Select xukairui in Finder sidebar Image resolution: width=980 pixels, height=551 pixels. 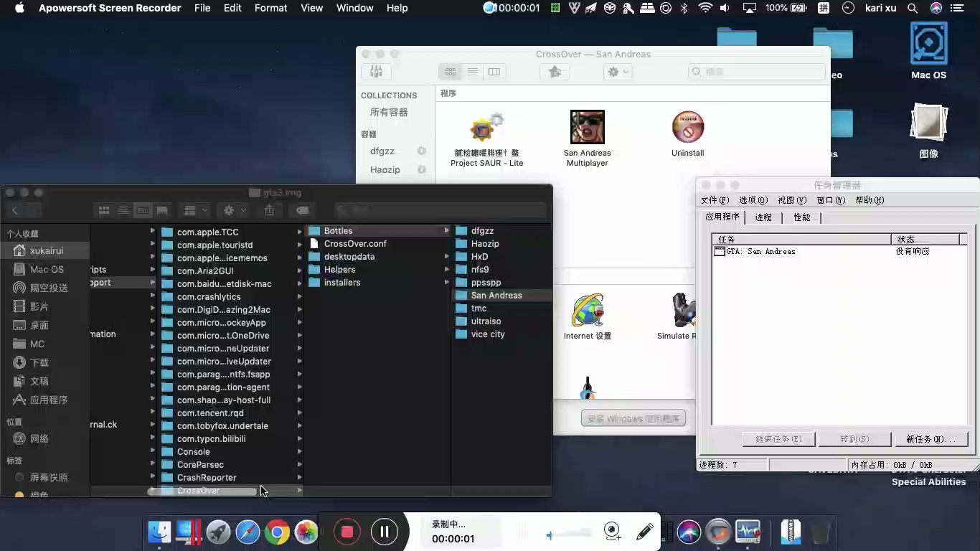click(x=46, y=251)
